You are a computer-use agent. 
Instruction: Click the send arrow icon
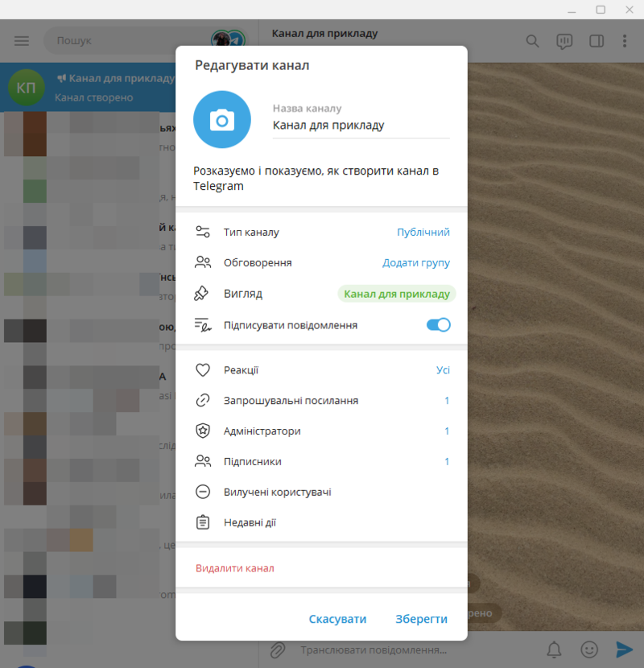625,649
